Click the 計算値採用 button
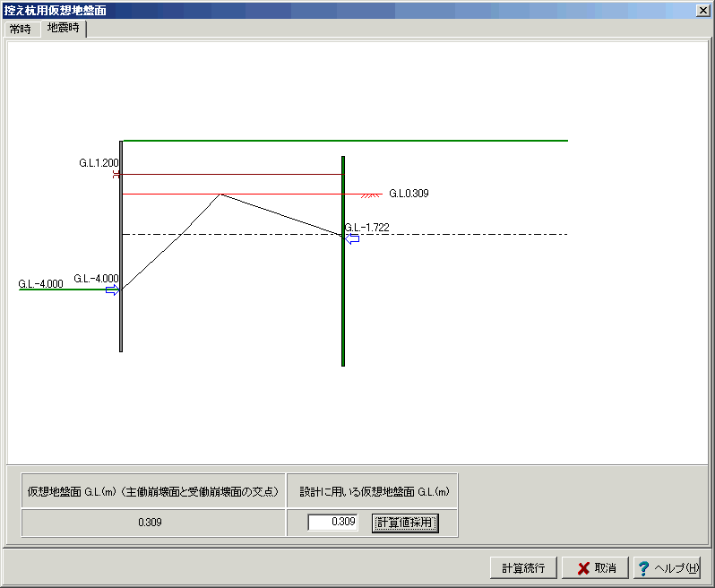 pyautogui.click(x=405, y=523)
